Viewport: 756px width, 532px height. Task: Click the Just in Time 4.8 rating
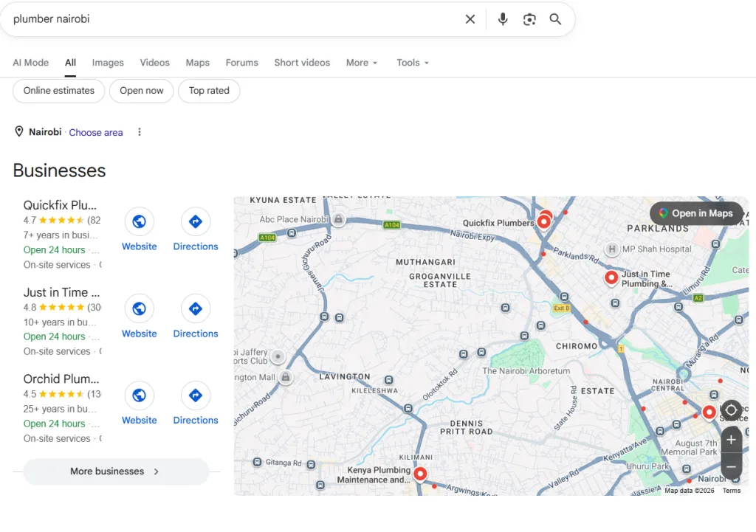click(62, 307)
